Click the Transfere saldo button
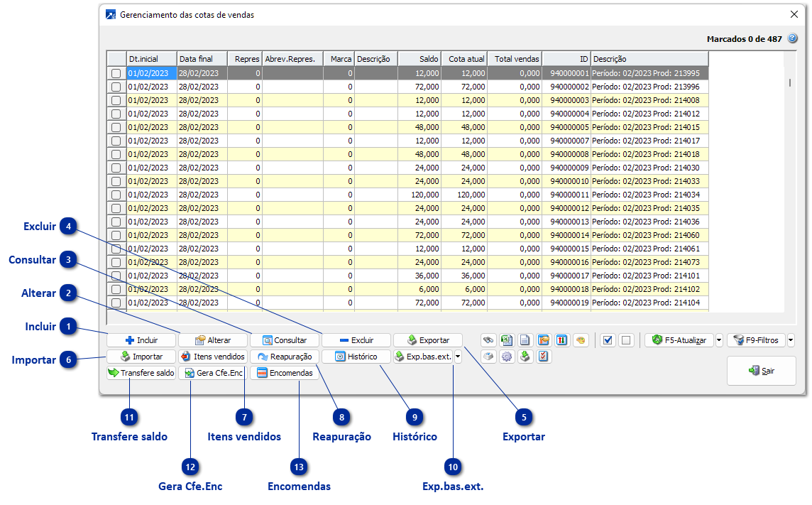The image size is (812, 505). pos(141,373)
